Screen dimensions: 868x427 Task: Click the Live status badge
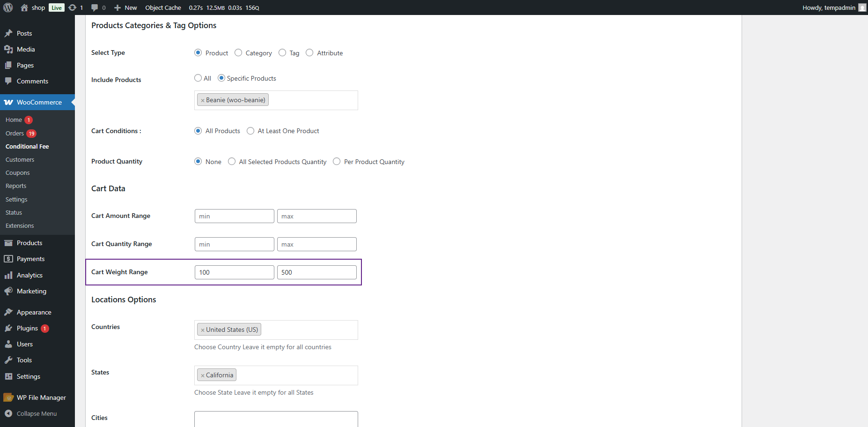[57, 7]
